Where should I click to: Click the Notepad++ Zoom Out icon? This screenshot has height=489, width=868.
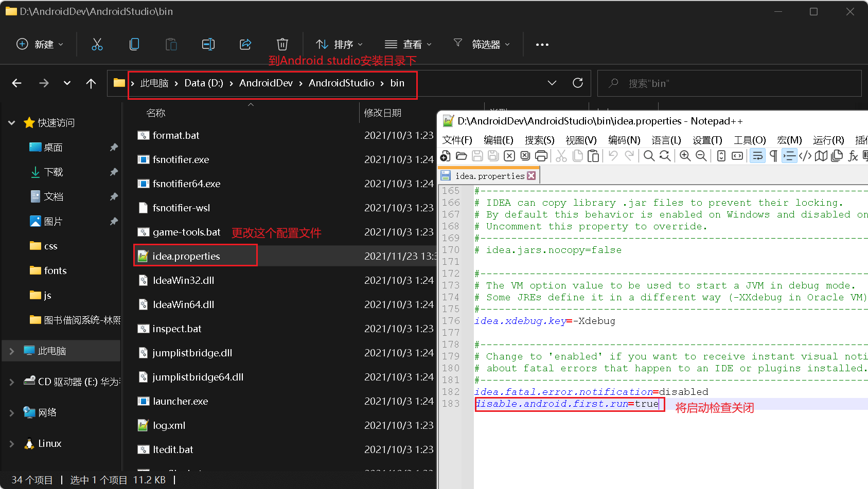coord(701,156)
